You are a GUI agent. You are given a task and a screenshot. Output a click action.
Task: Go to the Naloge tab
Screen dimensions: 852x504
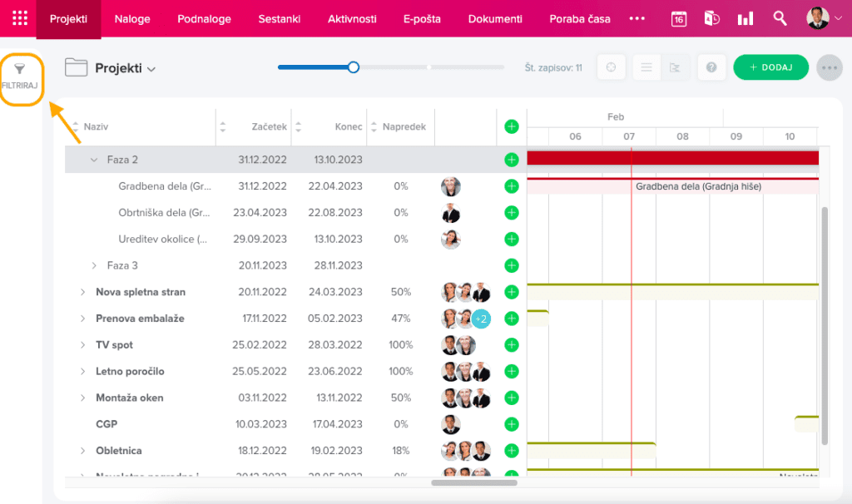[132, 19]
